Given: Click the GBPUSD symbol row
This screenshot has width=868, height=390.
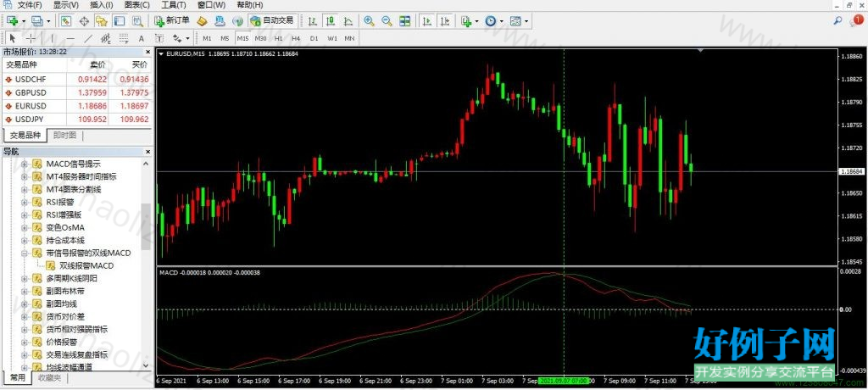Looking at the screenshot, I should pyautogui.click(x=76, y=92).
